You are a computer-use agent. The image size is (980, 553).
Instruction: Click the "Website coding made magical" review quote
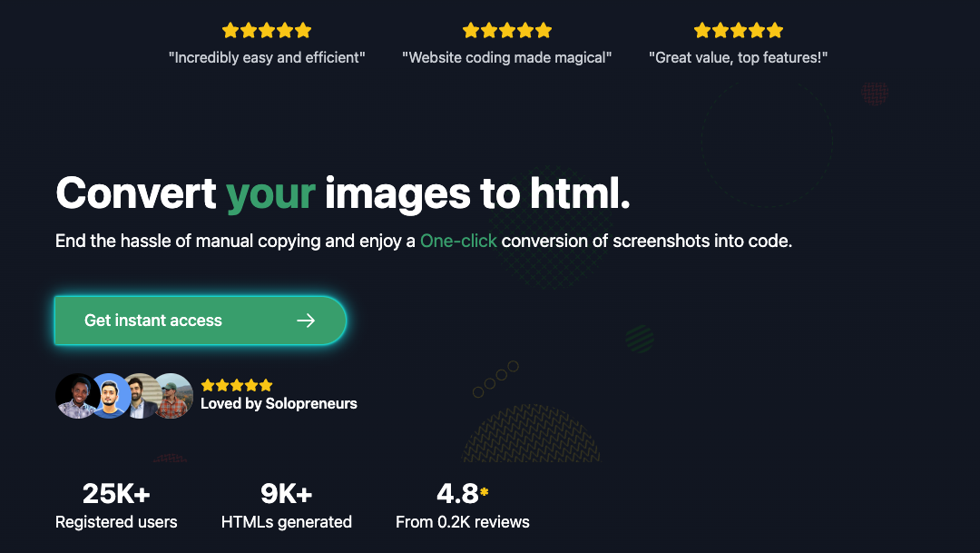coord(507,57)
